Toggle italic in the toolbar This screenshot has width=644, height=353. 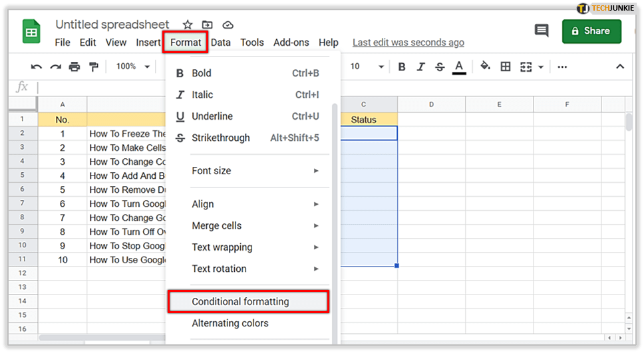[420, 66]
